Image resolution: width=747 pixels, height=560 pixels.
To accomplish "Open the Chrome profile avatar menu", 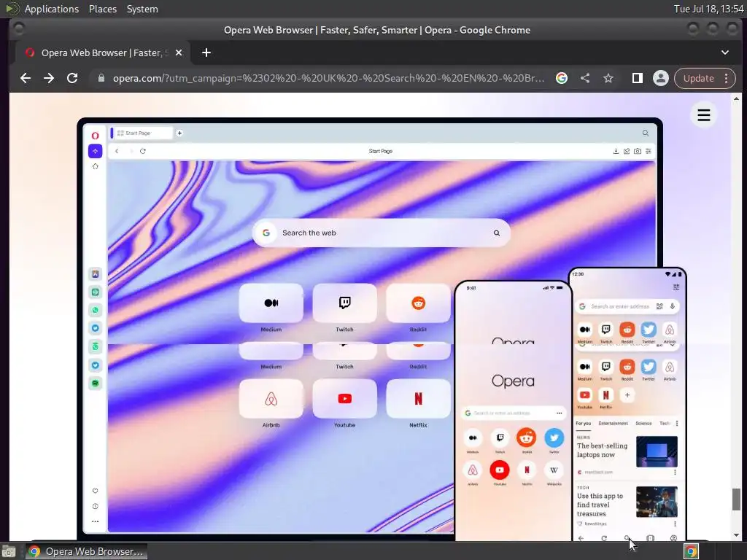I will [x=661, y=78].
